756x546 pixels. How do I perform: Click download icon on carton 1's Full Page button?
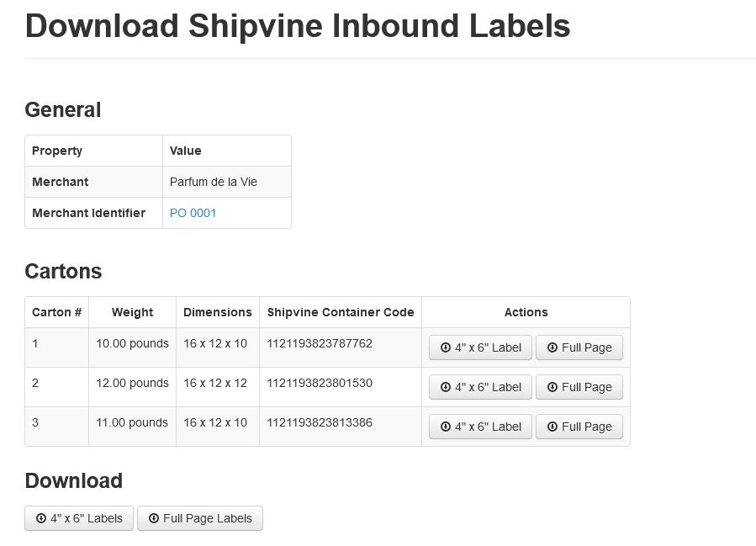[x=552, y=347]
